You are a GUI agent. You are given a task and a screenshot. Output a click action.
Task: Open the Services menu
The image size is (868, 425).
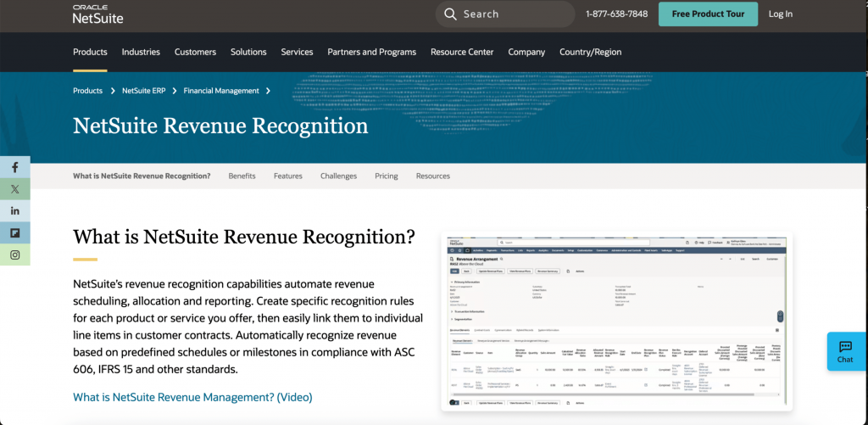tap(298, 52)
